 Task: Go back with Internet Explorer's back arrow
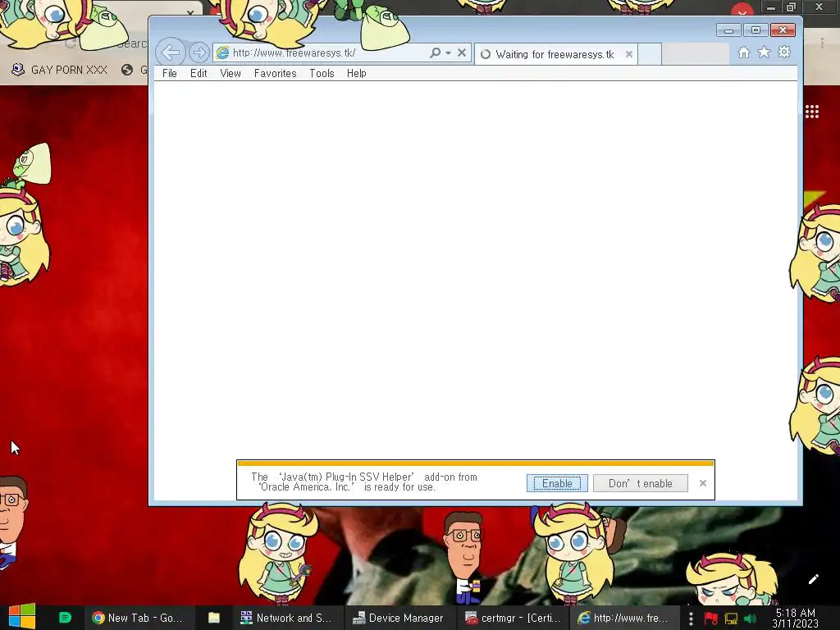(x=171, y=52)
